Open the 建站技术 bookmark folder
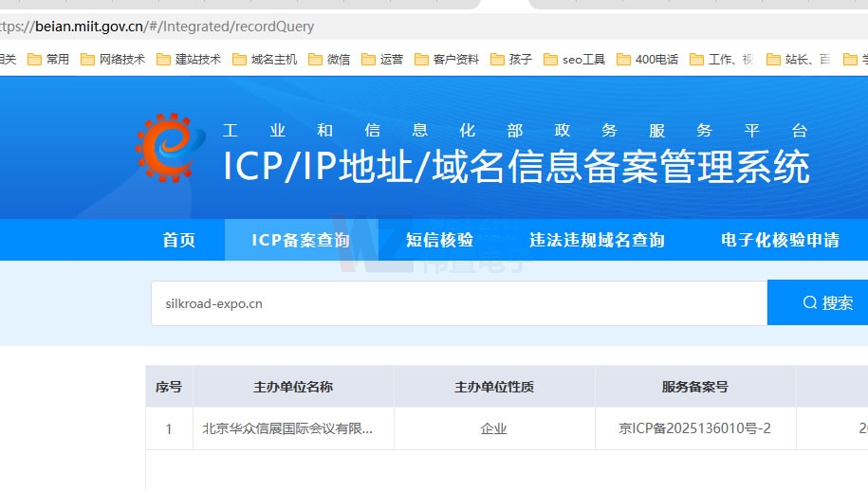 [188, 59]
